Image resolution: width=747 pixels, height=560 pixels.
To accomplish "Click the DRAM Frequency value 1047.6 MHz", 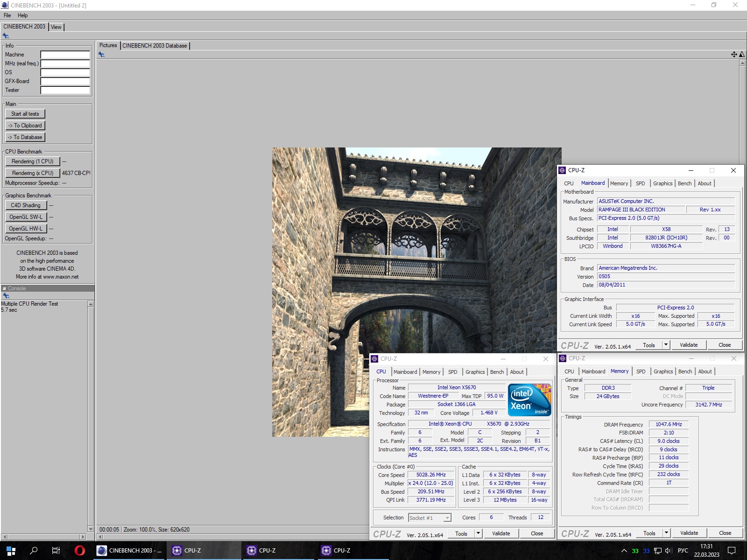I will (669, 425).
